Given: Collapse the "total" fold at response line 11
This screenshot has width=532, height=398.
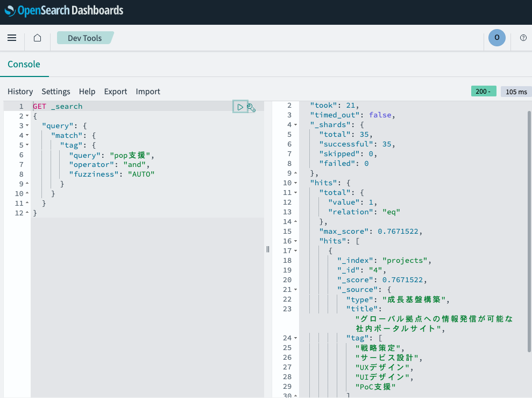Looking at the screenshot, I should pyautogui.click(x=295, y=193).
